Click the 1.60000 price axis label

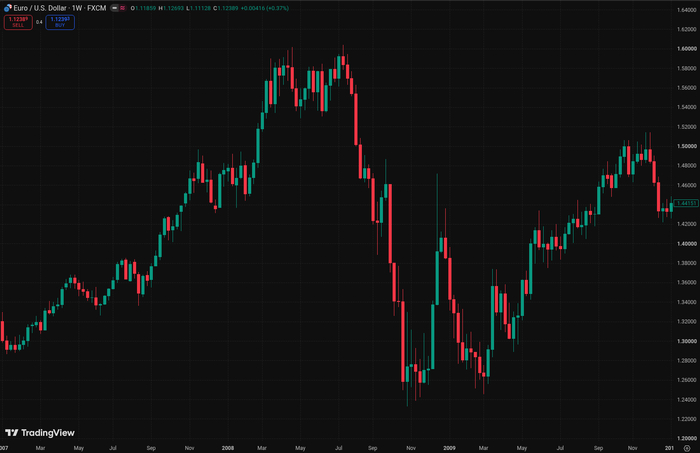687,49
